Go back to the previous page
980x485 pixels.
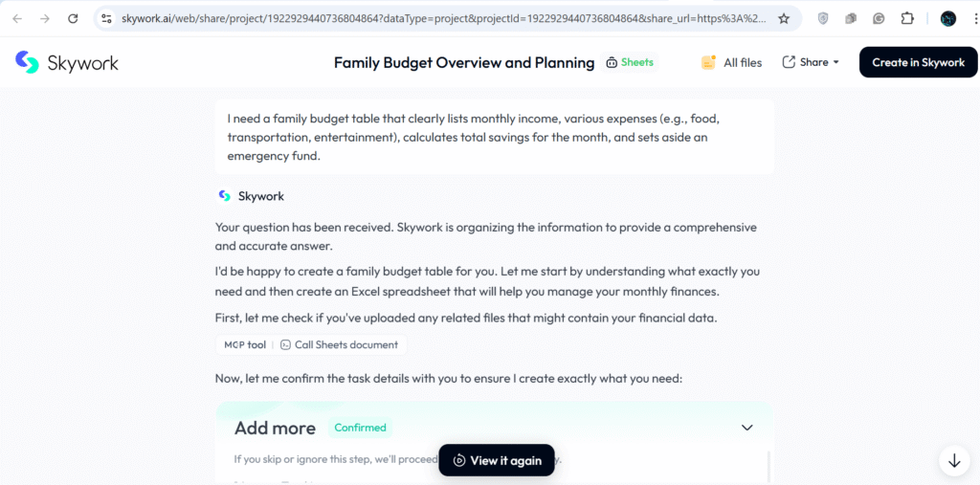[x=17, y=18]
